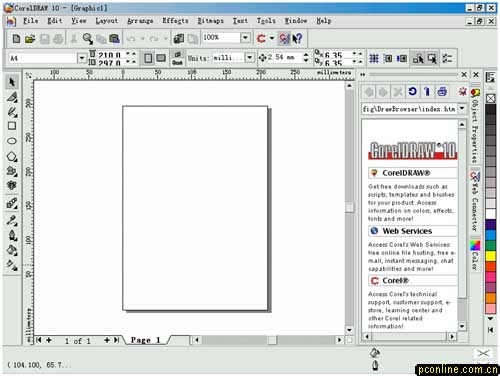Viewport: 500px width, 376px height.
Task: Toggle Snap to Objects button
Action: pyautogui.click(x=402, y=59)
